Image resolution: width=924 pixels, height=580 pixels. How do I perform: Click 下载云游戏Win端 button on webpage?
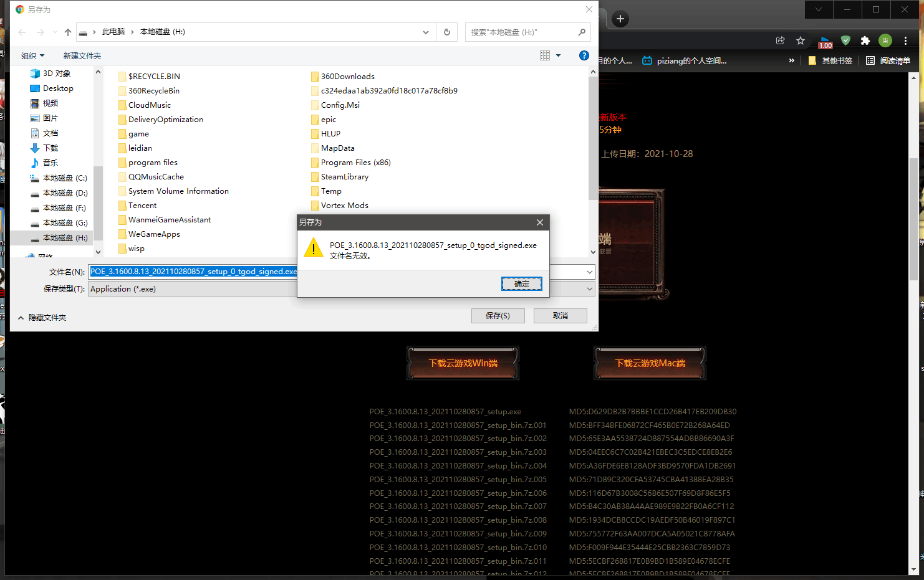pos(463,363)
